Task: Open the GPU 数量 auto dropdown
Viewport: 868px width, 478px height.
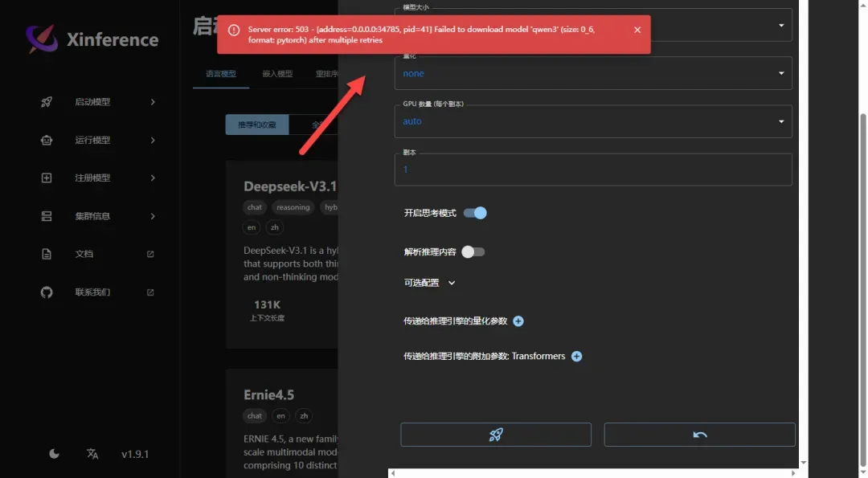Action: (x=592, y=122)
